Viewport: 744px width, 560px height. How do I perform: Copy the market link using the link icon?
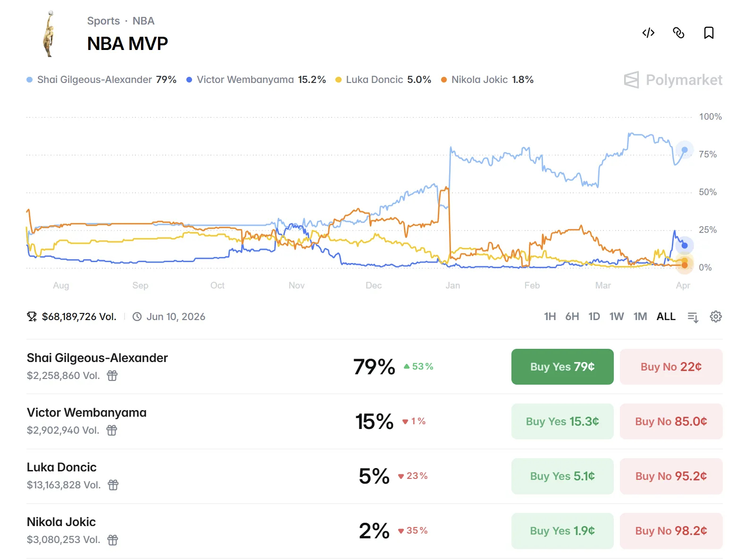tap(678, 33)
